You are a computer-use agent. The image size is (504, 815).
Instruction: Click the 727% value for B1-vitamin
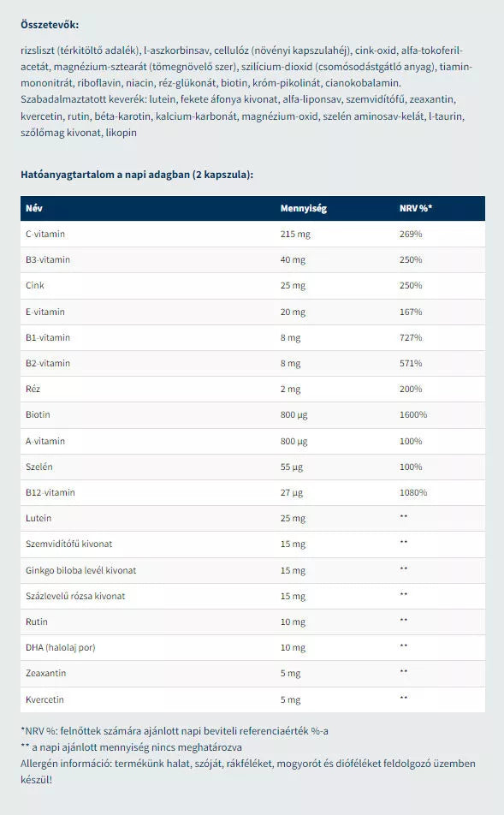pos(411,337)
